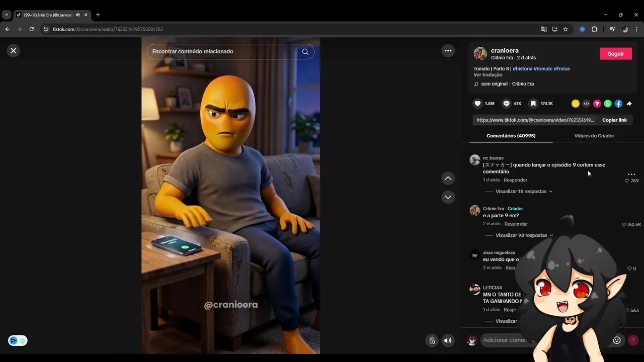Click the blue play extension icon bottom-left
The width and height of the screenshot is (644, 362).
coord(14,341)
